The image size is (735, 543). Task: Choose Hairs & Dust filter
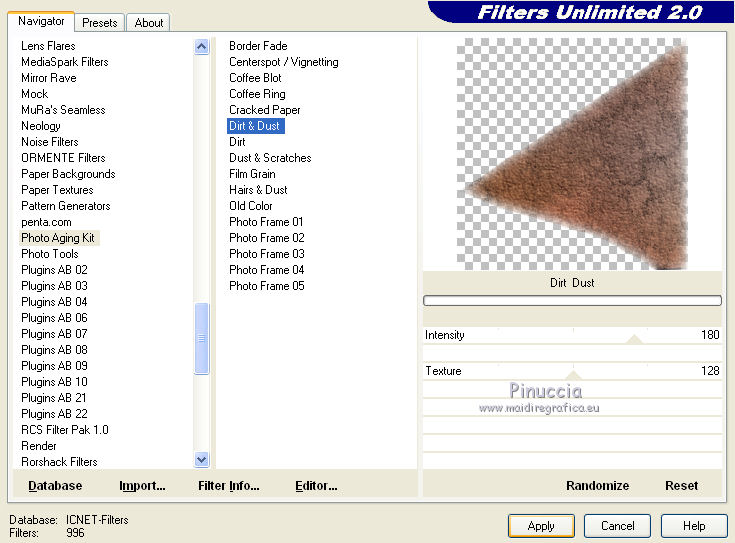pyautogui.click(x=258, y=189)
